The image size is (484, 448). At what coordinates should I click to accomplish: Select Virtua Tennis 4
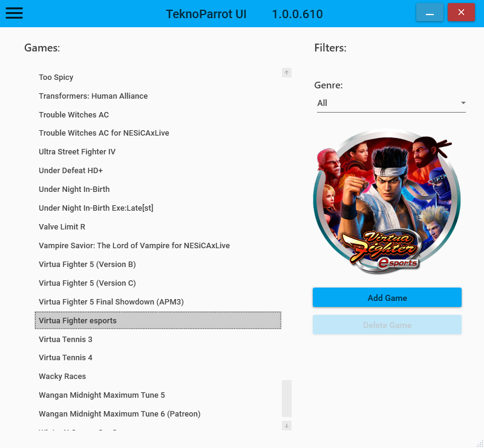click(158, 357)
